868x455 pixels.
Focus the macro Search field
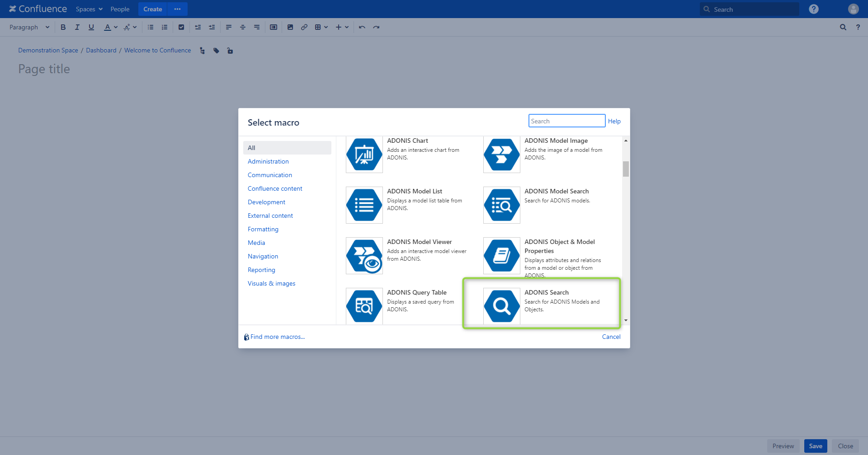coord(566,121)
